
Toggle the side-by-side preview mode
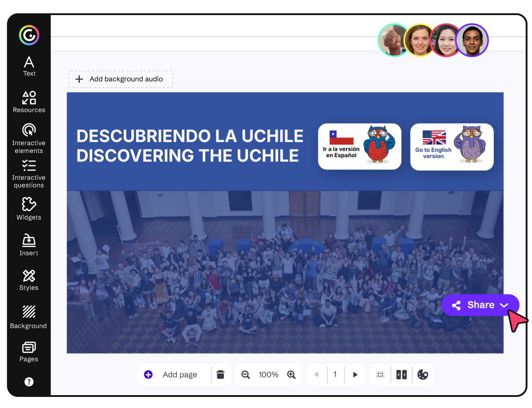pos(401,375)
